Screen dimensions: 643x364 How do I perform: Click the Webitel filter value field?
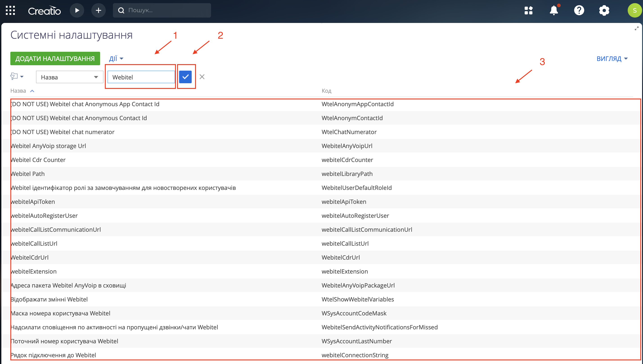click(141, 77)
